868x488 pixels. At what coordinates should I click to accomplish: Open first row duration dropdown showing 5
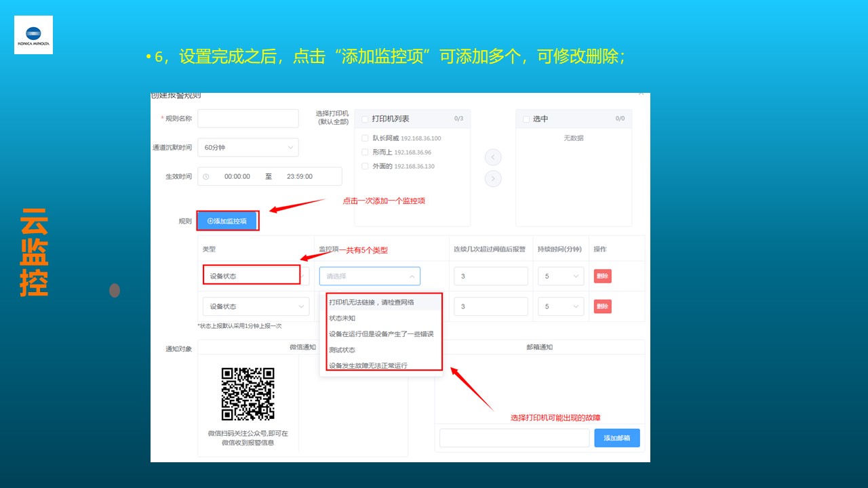560,277
